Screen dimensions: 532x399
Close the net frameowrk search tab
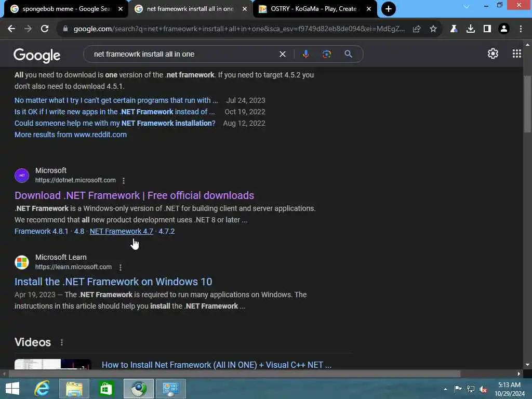244,9
